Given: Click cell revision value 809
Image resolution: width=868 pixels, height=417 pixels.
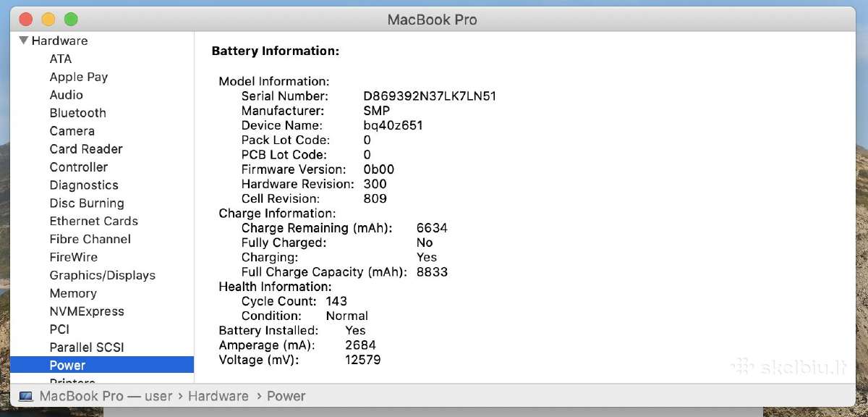Looking at the screenshot, I should click(375, 198).
